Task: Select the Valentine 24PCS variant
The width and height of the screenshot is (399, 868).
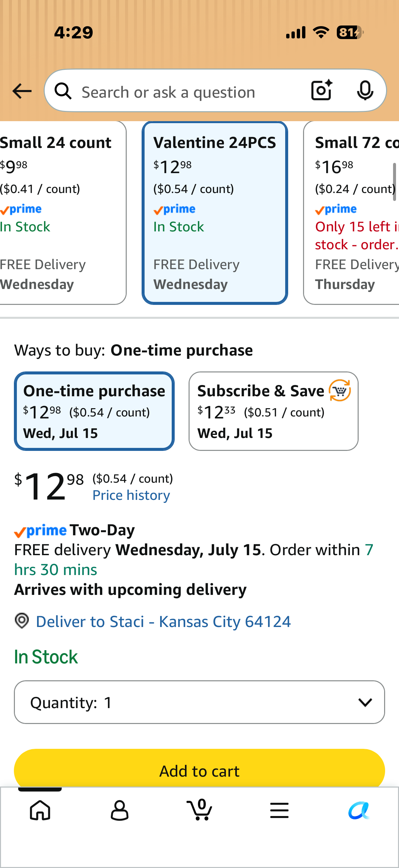Action: tap(215, 213)
